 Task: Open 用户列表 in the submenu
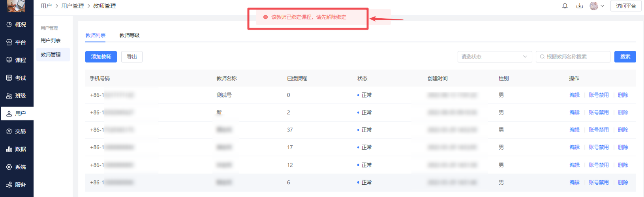[51, 41]
